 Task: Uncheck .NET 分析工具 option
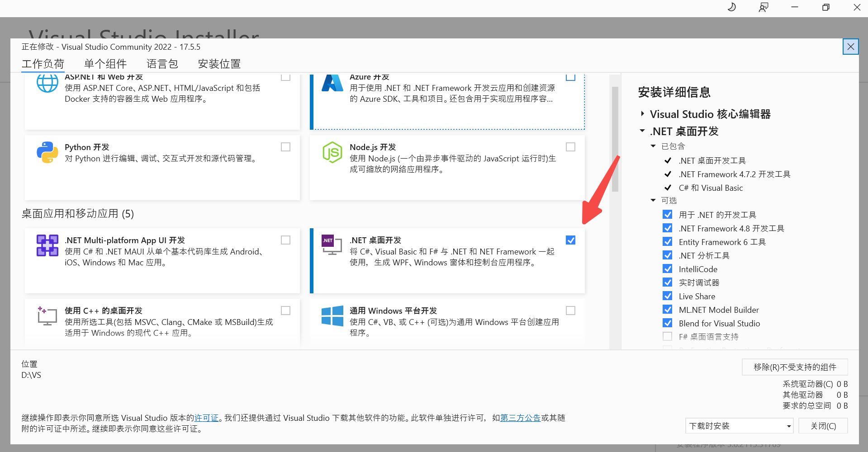tap(667, 255)
